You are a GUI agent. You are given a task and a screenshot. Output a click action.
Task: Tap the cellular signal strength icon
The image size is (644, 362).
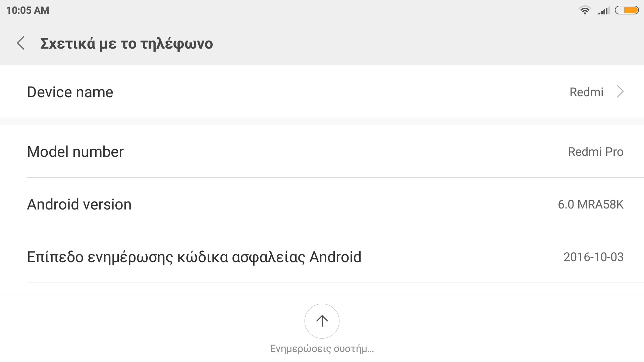point(603,11)
